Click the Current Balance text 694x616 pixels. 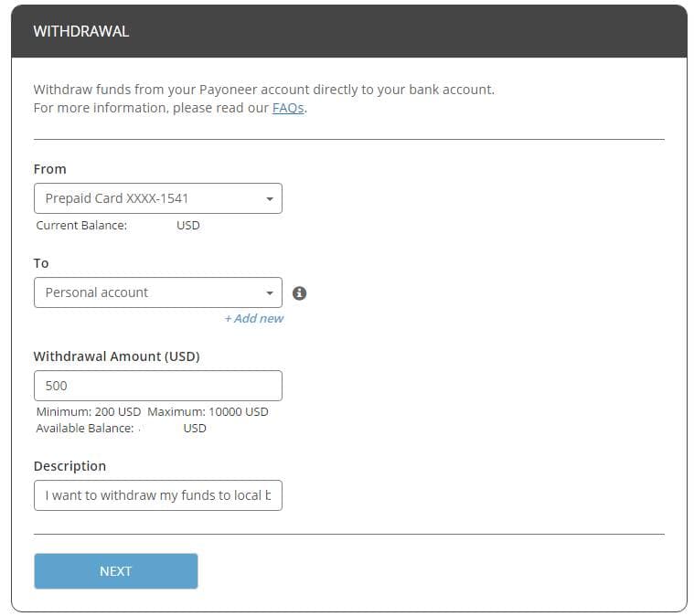(x=81, y=225)
